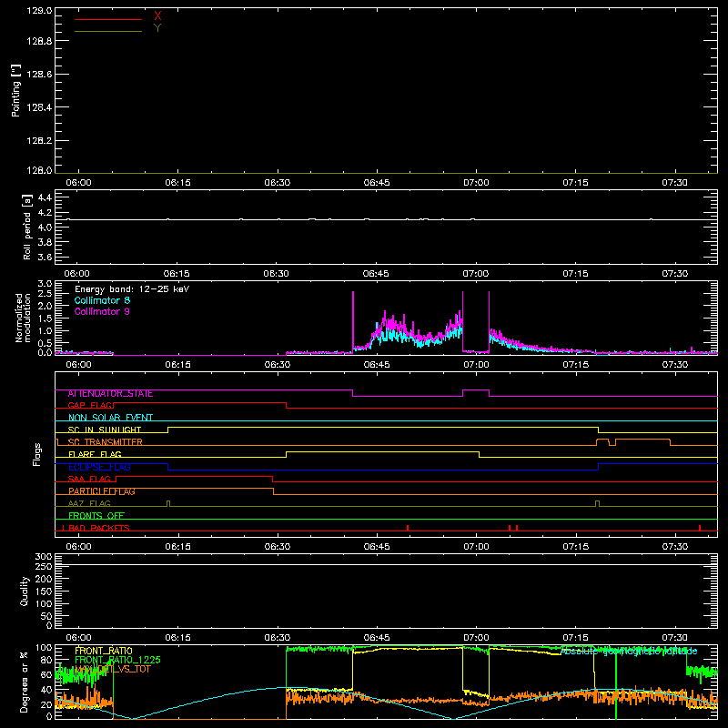The image size is (728, 728).
Task: Click the Flags axis title
Action: click(36, 454)
